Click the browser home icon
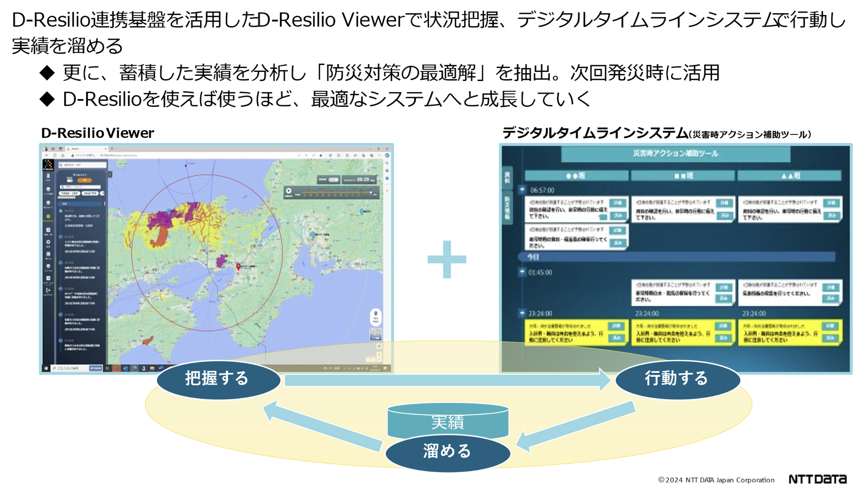 point(63,155)
